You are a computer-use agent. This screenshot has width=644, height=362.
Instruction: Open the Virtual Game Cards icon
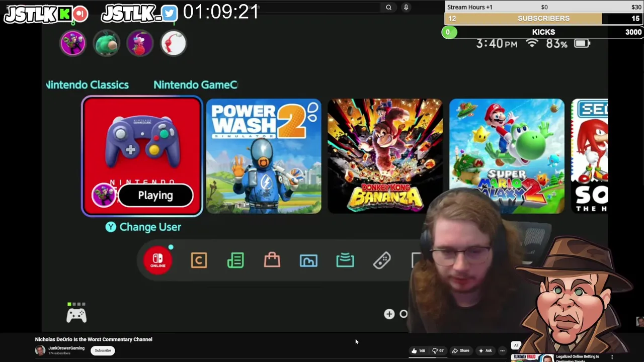[345, 260]
